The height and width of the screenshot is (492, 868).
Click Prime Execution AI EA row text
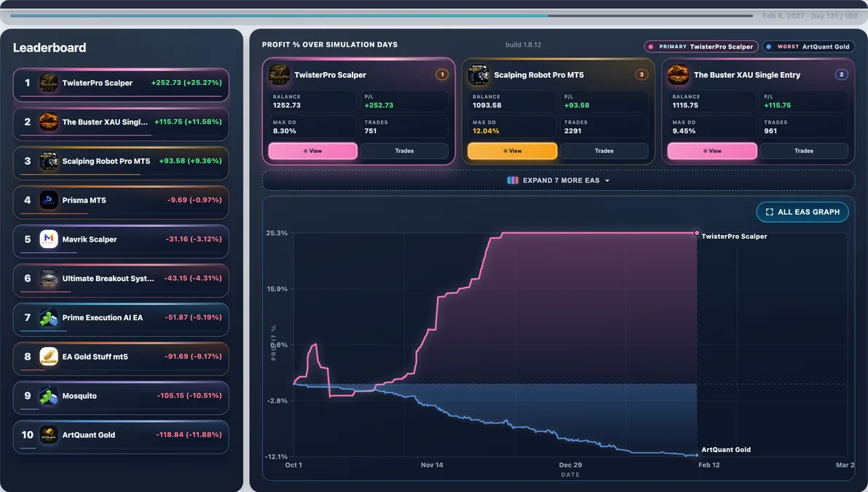click(x=103, y=317)
